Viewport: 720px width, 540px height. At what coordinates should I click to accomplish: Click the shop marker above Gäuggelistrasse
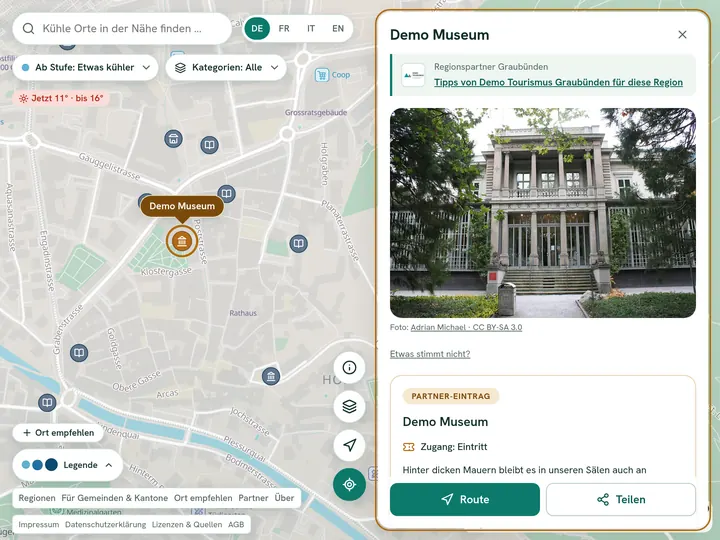click(173, 139)
